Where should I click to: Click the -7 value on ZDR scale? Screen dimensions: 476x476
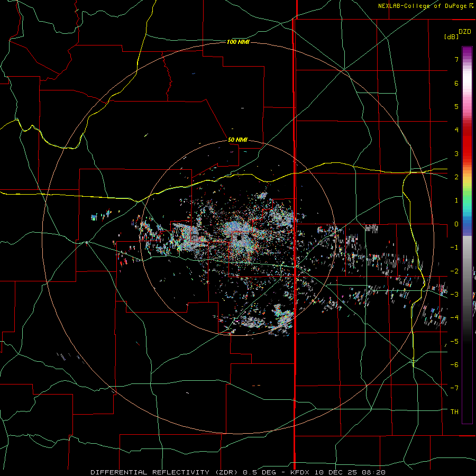(454, 388)
